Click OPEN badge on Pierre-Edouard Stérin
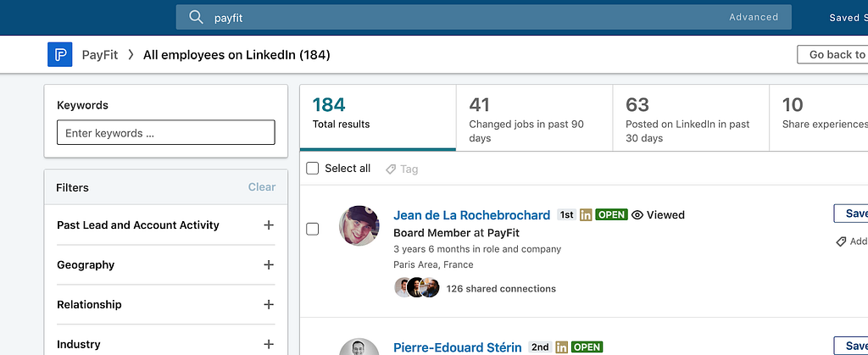 coord(587,347)
